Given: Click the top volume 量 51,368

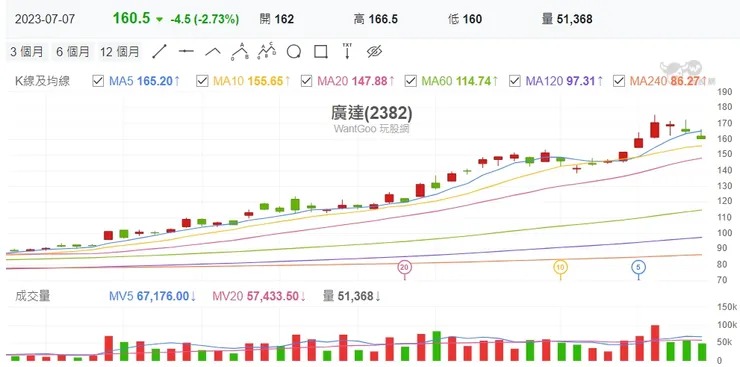Looking at the screenshot, I should tap(567, 19).
